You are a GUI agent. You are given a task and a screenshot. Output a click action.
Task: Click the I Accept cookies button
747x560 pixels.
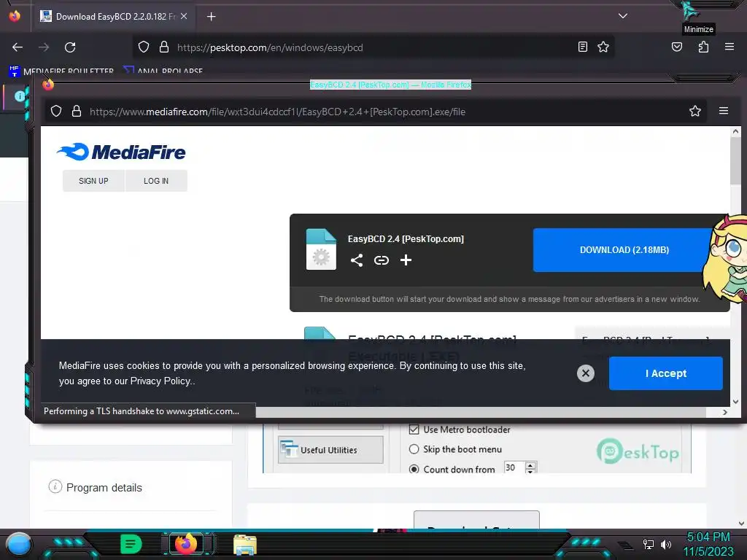click(x=665, y=373)
